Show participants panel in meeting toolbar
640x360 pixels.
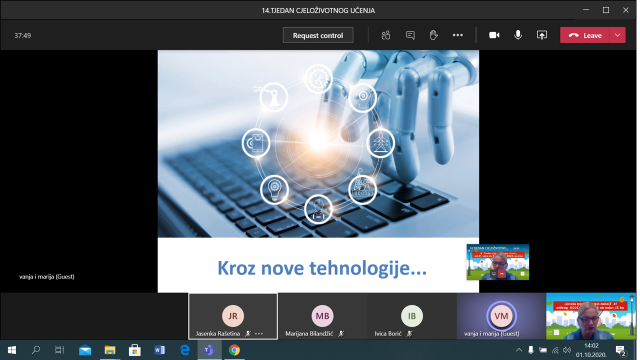[386, 36]
